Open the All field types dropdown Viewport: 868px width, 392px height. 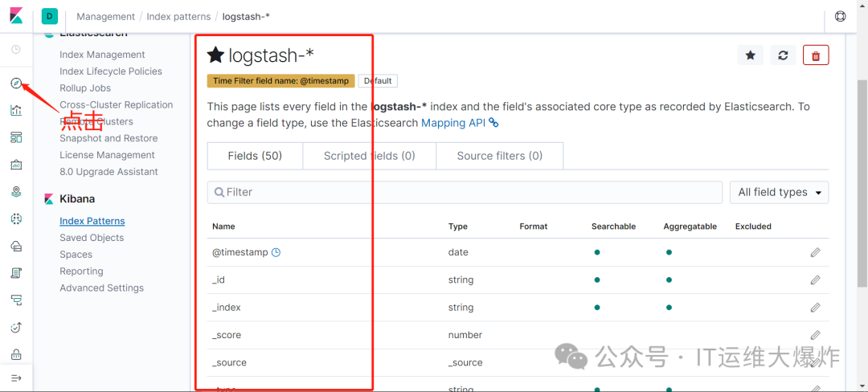(779, 192)
